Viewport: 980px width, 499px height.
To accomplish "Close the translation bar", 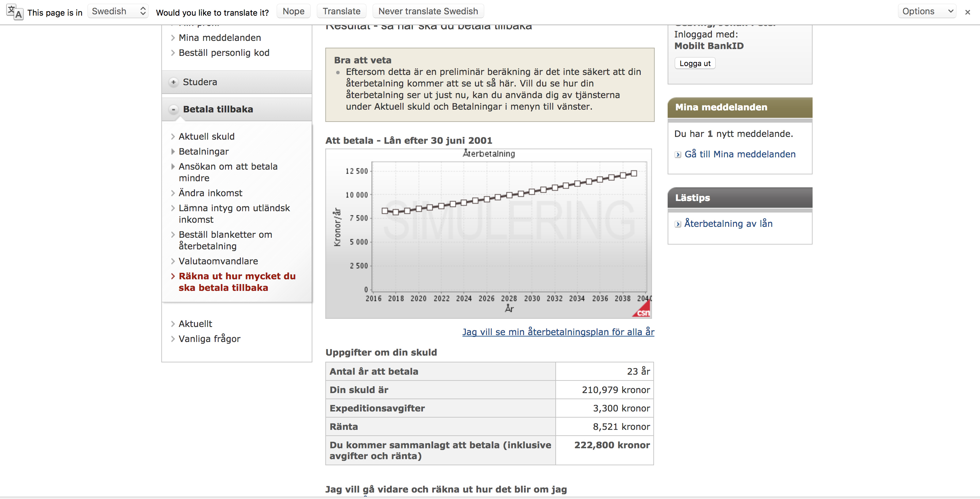I will (x=967, y=12).
